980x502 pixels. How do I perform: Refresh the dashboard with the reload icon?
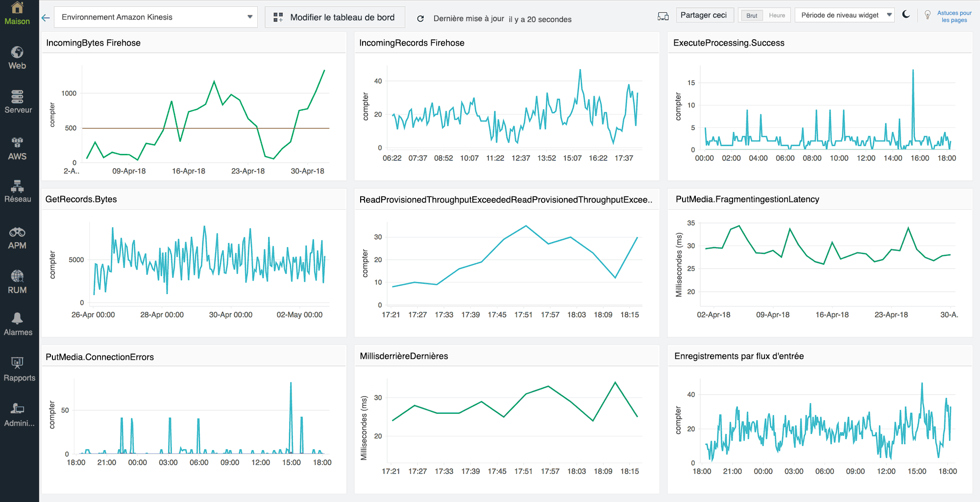click(x=420, y=18)
